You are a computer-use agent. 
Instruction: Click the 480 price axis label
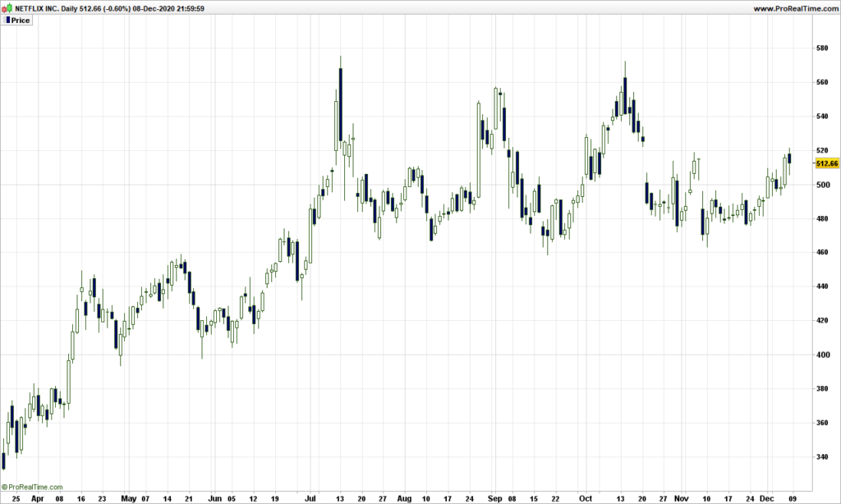pyautogui.click(x=822, y=219)
